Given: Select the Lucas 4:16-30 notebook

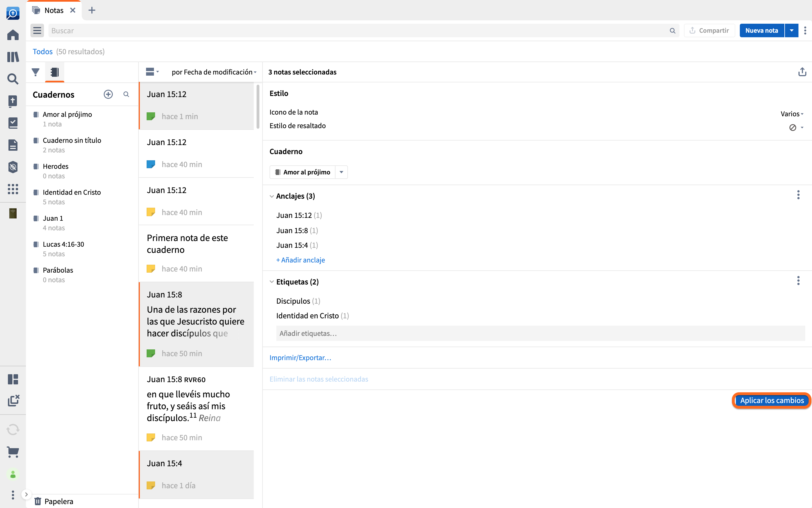Looking at the screenshot, I should (82, 249).
